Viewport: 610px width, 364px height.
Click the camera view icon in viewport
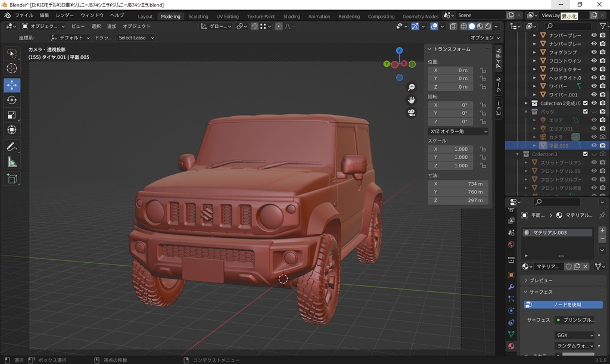tap(411, 113)
